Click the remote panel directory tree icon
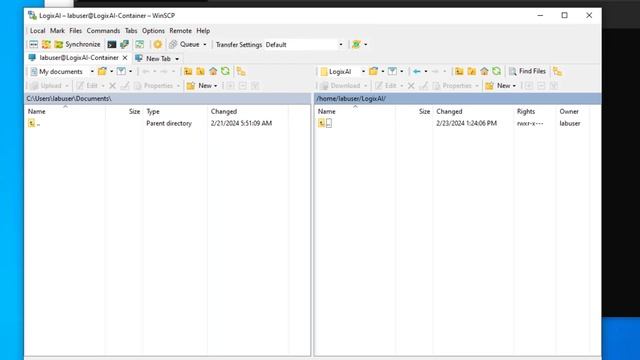640x360 pixels. 558,71
